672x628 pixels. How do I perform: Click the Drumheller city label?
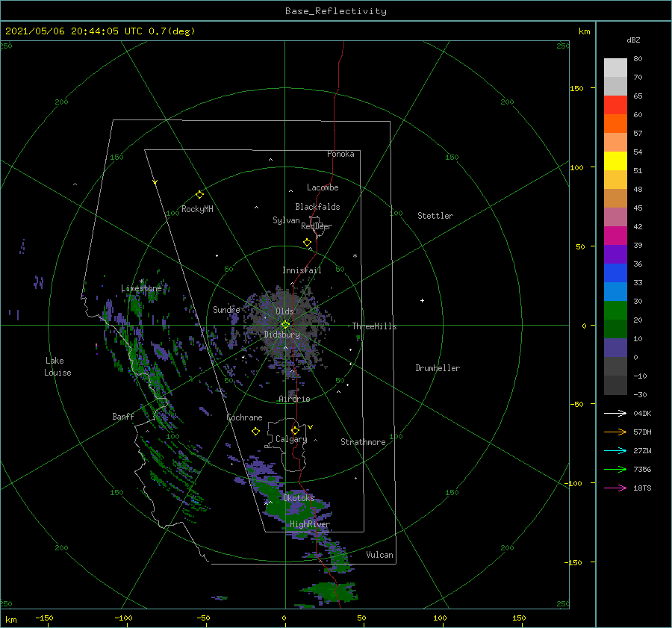pos(438,368)
